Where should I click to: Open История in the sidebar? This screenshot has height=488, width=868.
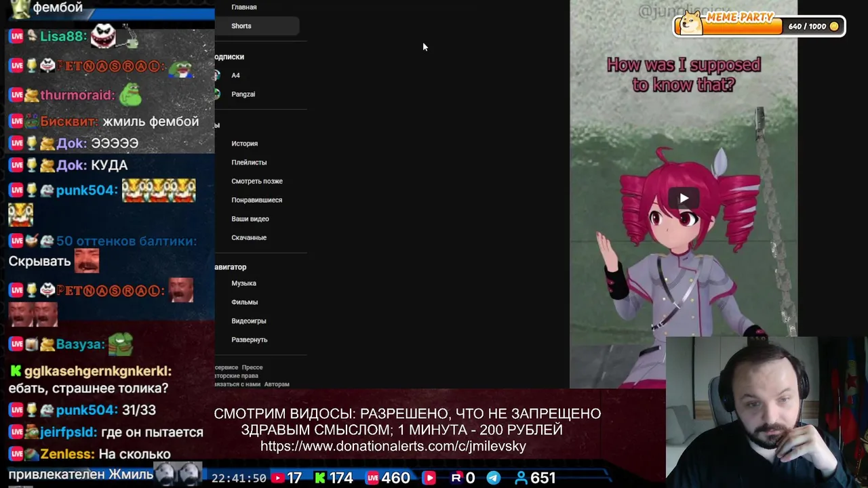click(x=244, y=144)
